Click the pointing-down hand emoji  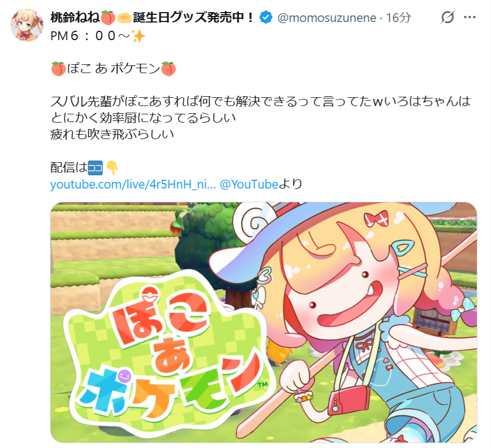(x=112, y=168)
